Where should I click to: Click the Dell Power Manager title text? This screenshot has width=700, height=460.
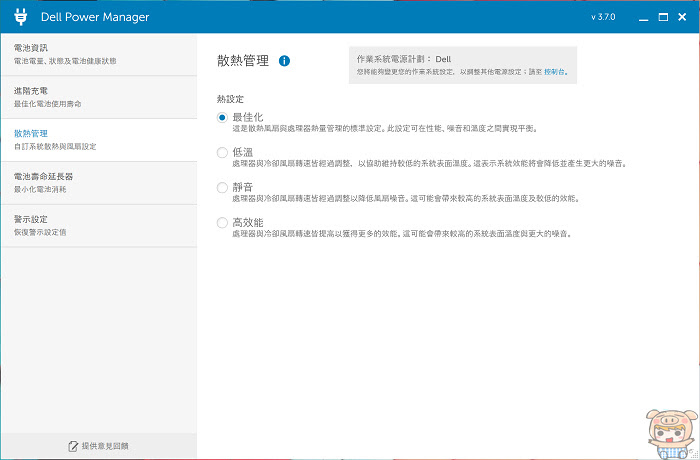point(95,17)
